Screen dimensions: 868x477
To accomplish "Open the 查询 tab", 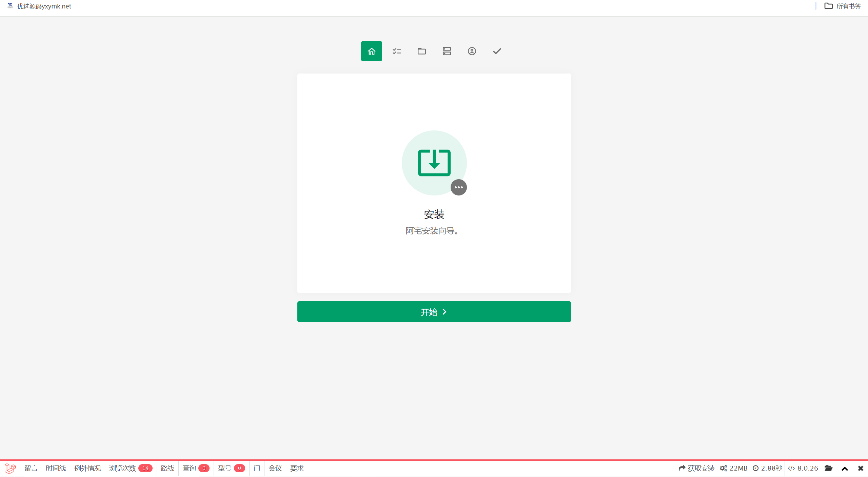I will (196, 468).
